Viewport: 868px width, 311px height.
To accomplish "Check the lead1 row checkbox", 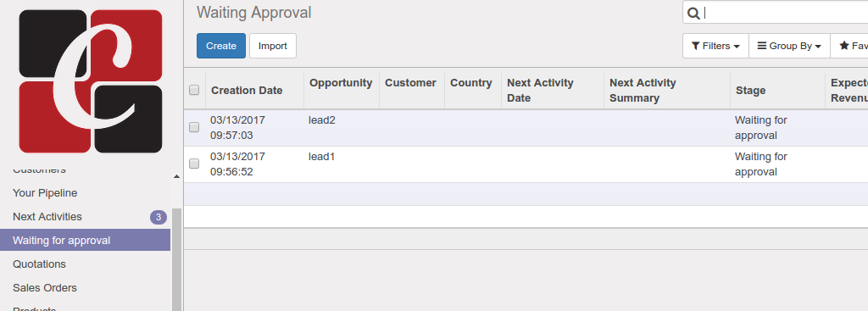I will pyautogui.click(x=194, y=164).
